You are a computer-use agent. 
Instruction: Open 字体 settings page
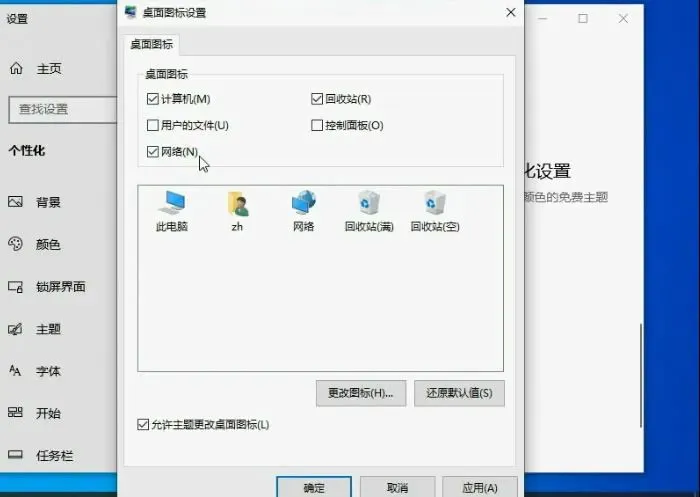pos(48,371)
